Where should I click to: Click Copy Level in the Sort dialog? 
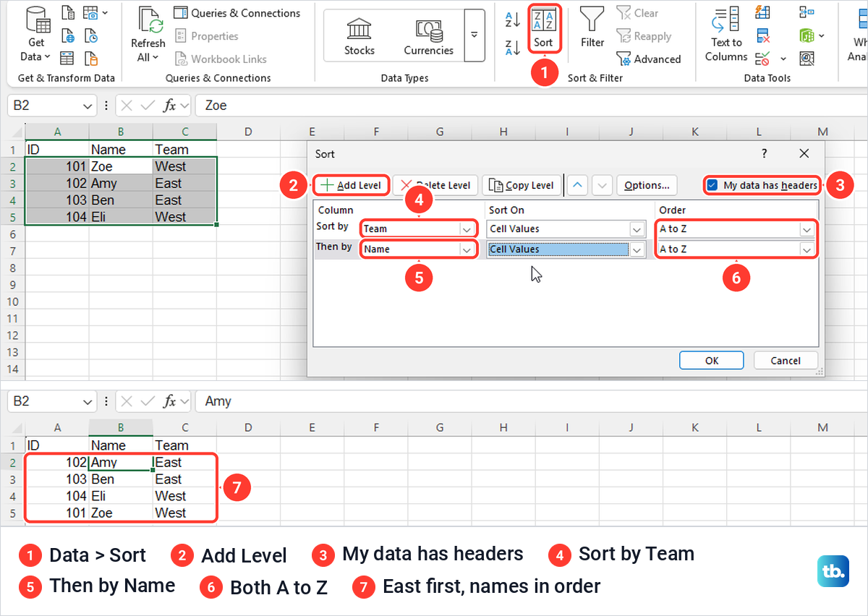click(522, 185)
